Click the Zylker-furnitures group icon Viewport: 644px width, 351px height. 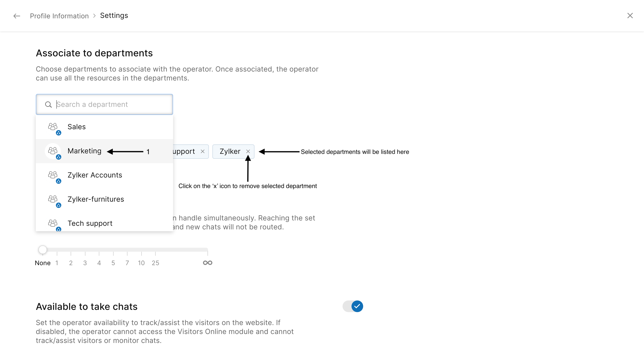53,199
